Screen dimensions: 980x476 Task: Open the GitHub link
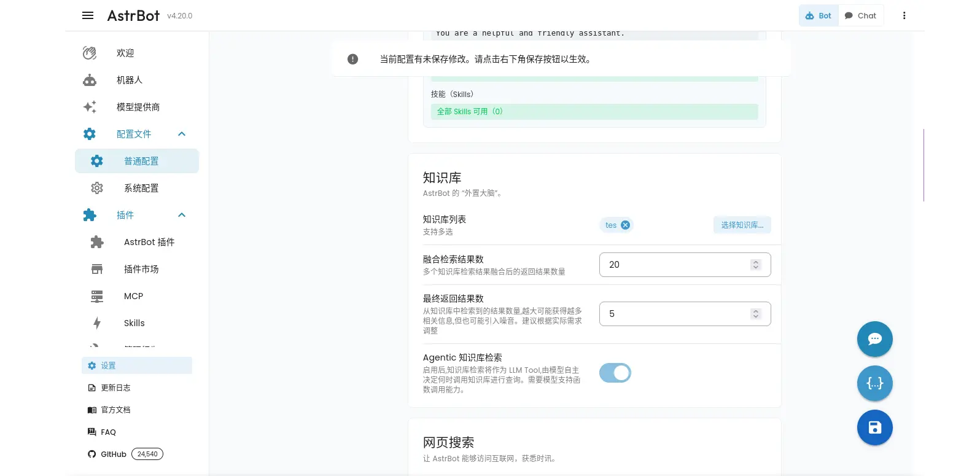(114, 455)
